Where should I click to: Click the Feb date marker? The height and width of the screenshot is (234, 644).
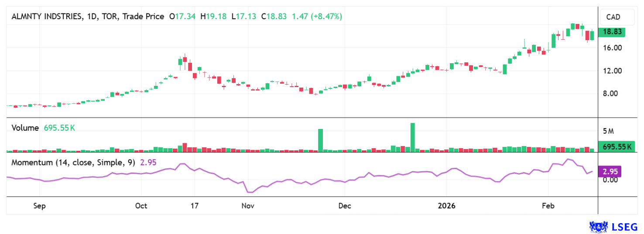point(548,206)
